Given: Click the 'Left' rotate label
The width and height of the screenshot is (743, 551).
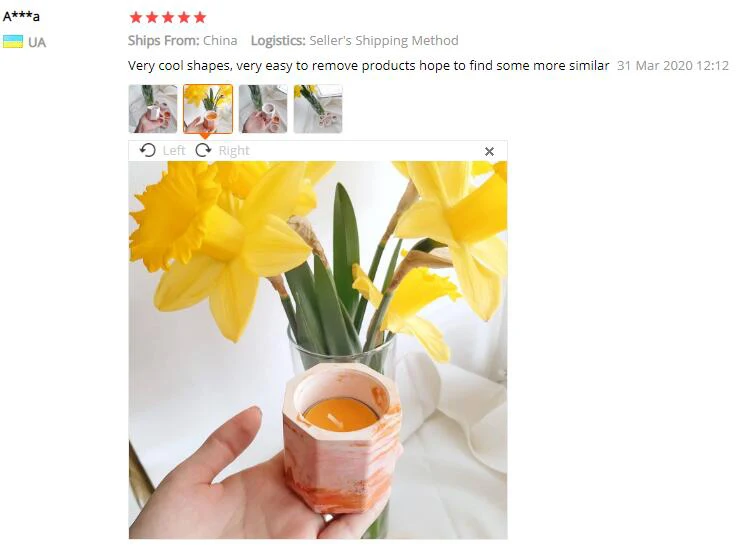Looking at the screenshot, I should coord(174,151).
